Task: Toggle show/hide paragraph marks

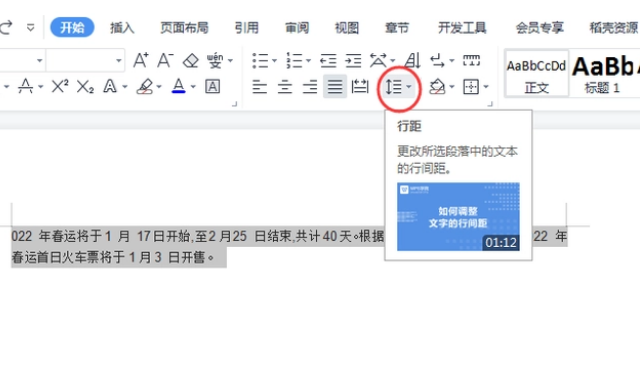Action: pos(437,61)
